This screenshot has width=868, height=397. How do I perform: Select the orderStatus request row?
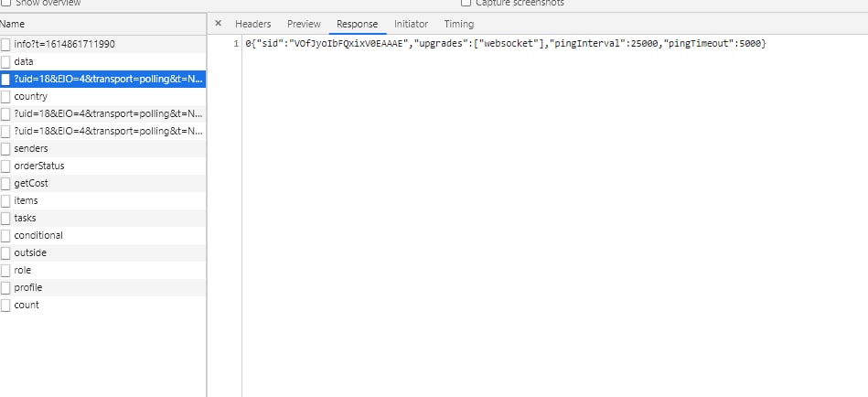tap(103, 166)
